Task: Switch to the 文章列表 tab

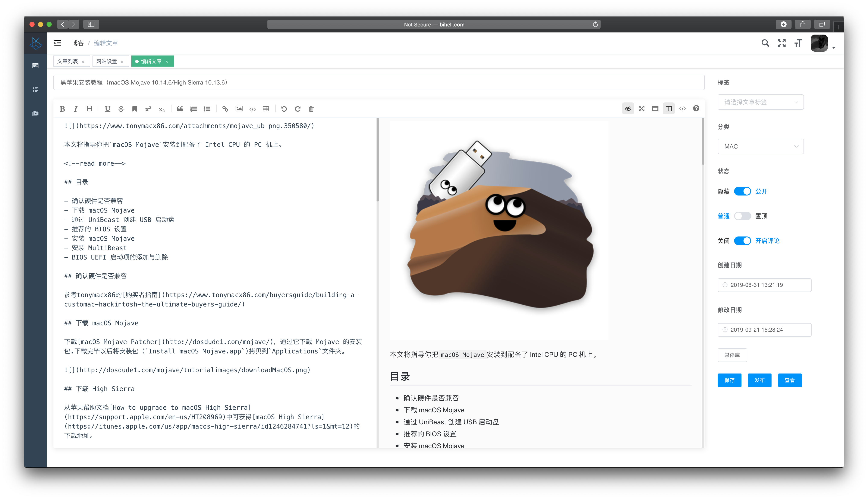Action: tap(67, 61)
